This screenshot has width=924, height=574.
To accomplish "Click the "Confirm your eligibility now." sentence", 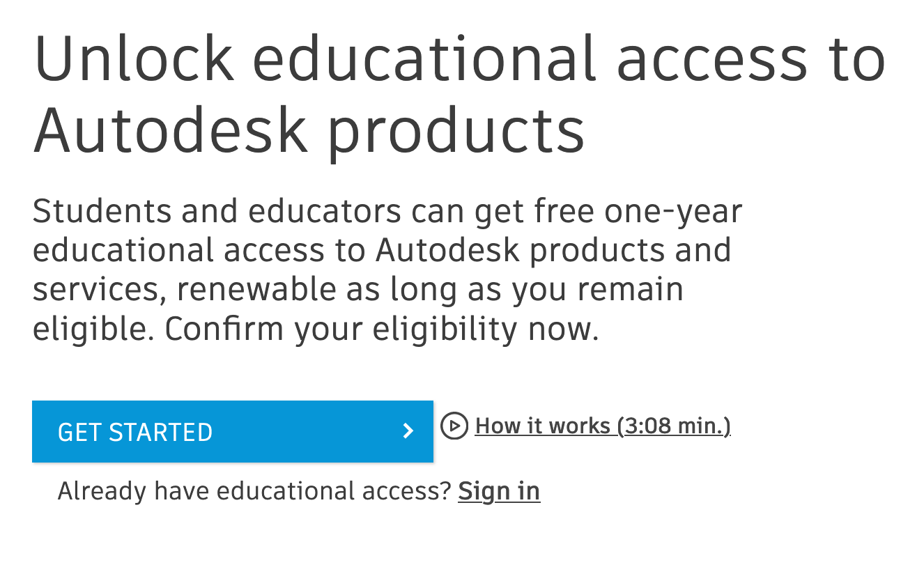I will [381, 329].
